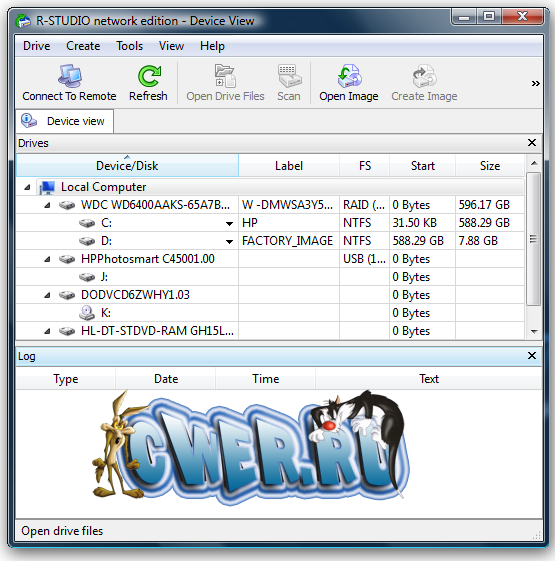Collapse the WDC WD6400AAKS drive node
The width and height of the screenshot is (555, 561).
[47, 205]
